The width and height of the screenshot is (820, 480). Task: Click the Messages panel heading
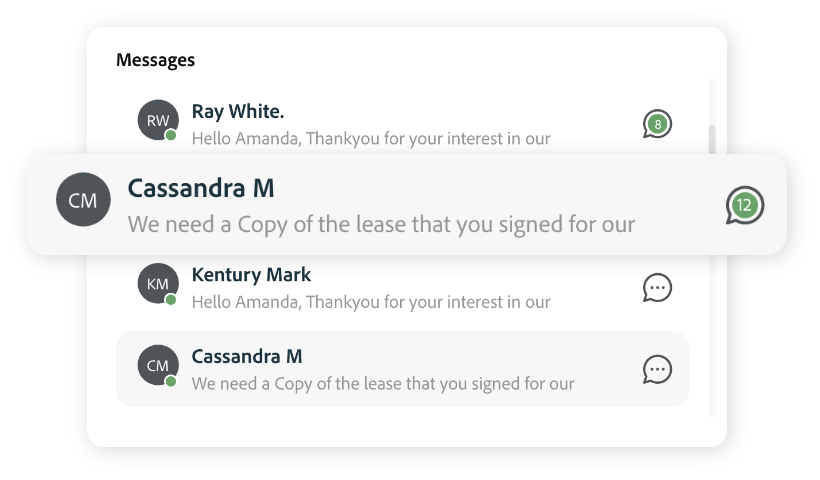(x=155, y=60)
